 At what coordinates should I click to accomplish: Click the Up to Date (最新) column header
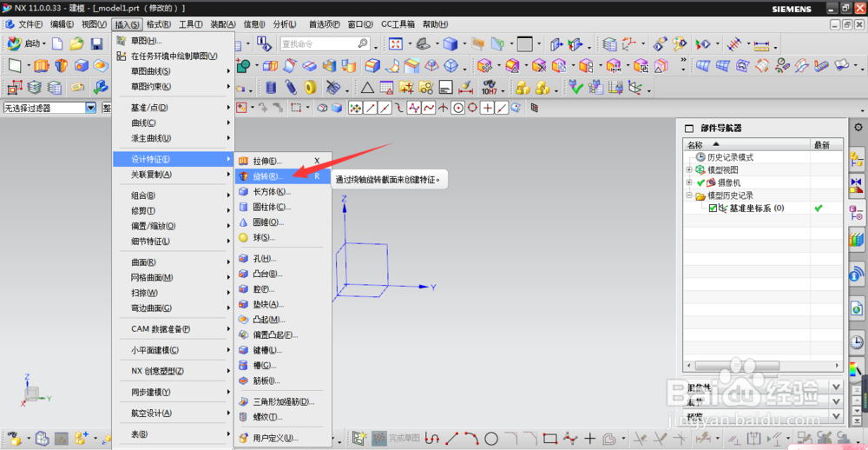click(x=827, y=145)
